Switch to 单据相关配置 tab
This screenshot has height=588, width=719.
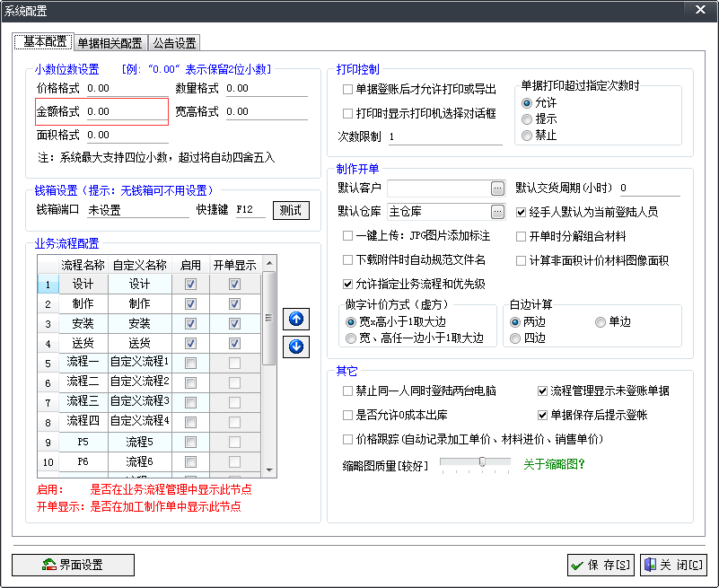[110, 43]
